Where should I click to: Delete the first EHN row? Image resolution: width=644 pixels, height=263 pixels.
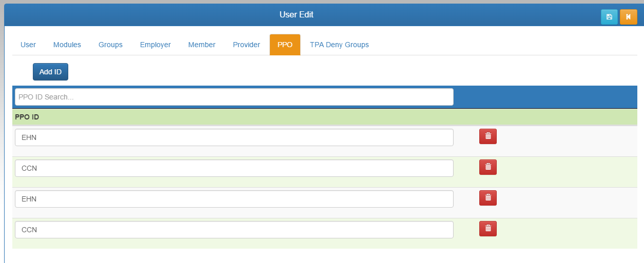[488, 136]
